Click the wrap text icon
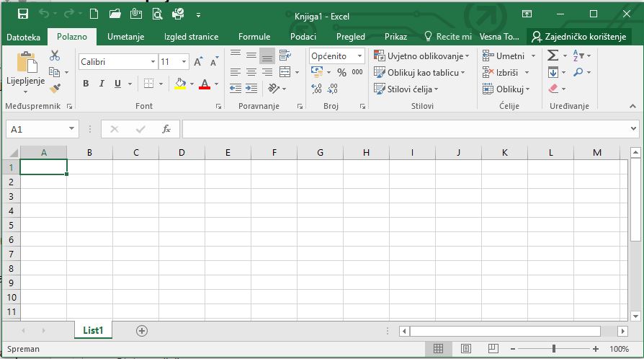644x359 pixels. (x=285, y=56)
